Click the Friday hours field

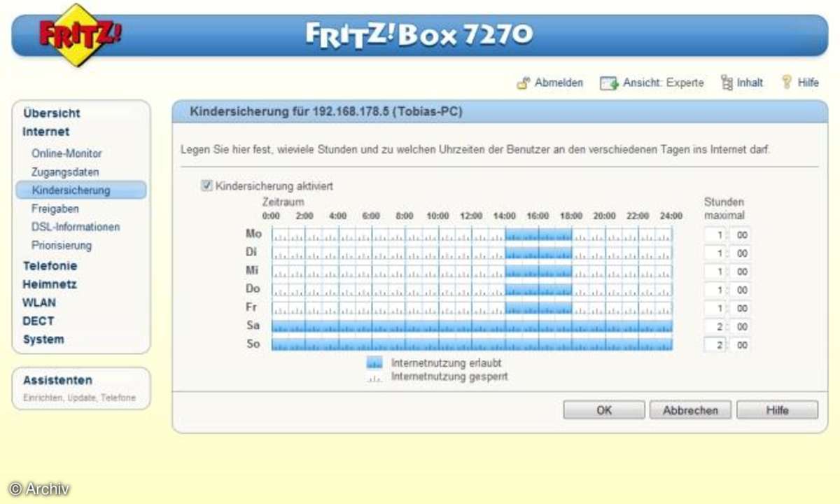coord(715,308)
